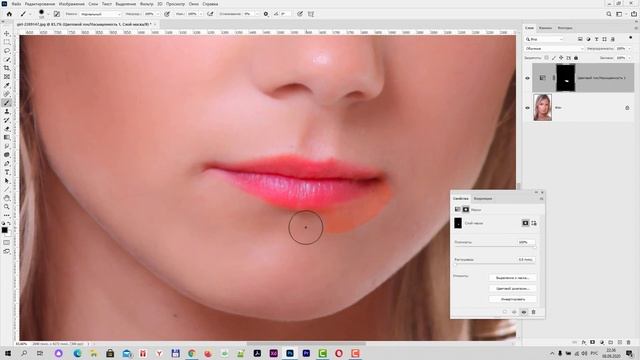Screen dimensions: 640x360
Task: Open smoothing options gear icon
Action: pos(266,14)
